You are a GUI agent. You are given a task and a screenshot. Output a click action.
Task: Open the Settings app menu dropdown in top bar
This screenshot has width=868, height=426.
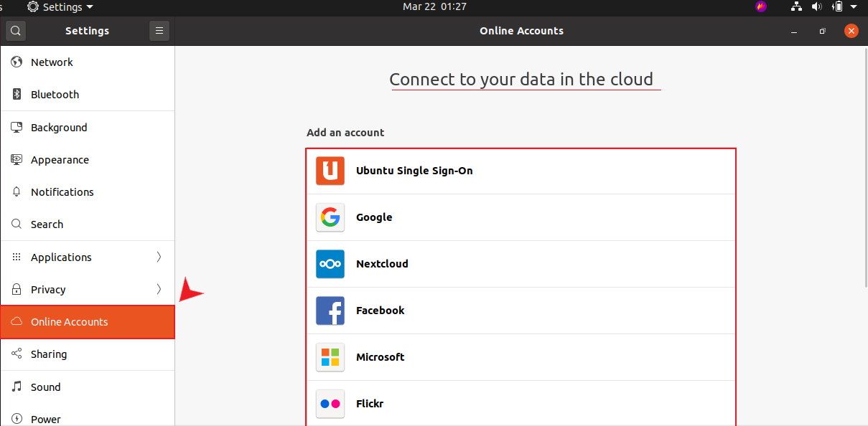click(x=60, y=6)
